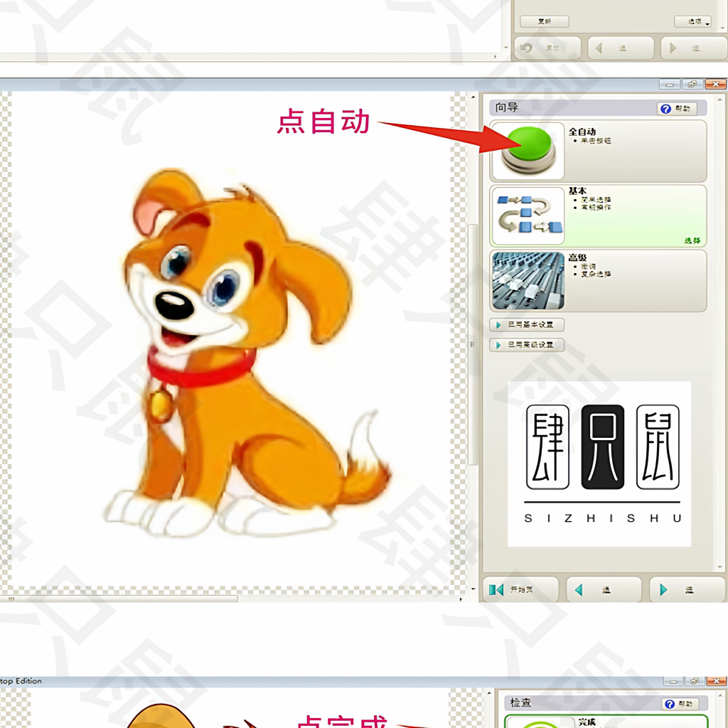Select the Advanced (高级) mode mixer thumbnail
This screenshot has width=728, height=728.
point(528,281)
